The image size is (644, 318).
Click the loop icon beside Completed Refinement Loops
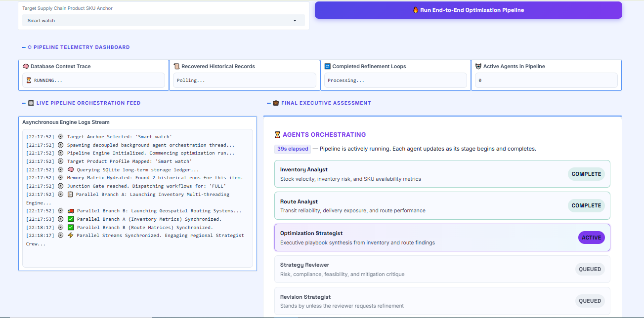pyautogui.click(x=327, y=66)
